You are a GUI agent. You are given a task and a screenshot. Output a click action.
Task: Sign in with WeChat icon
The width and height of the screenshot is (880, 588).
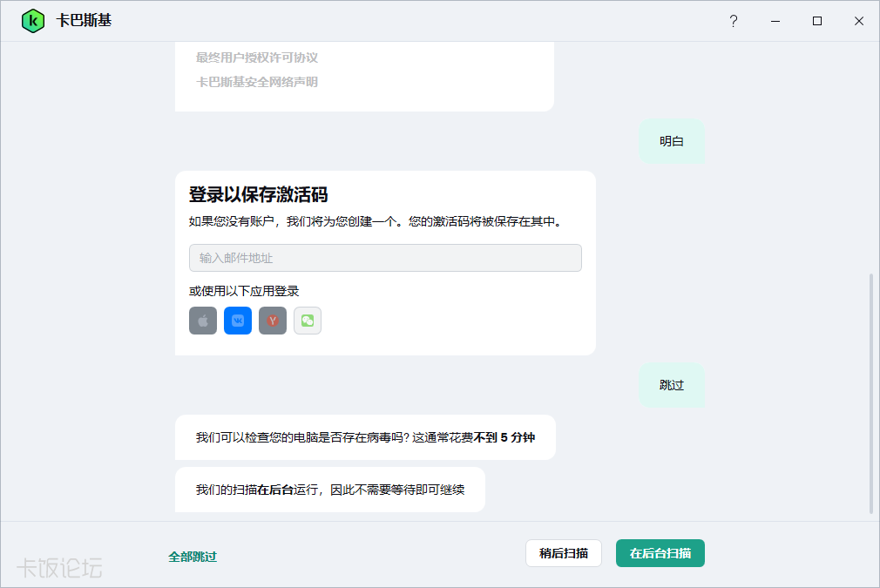(x=308, y=321)
